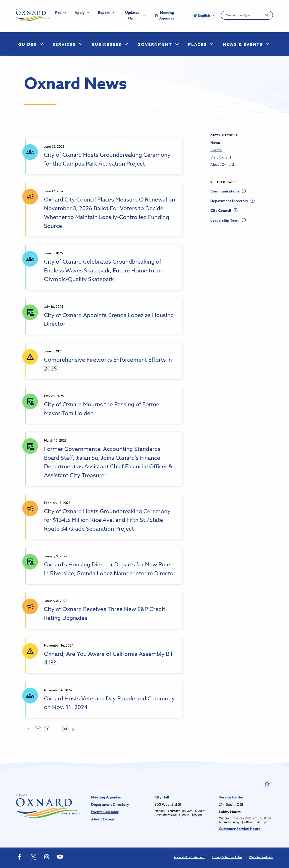Expand the Services menu
This screenshot has width=289, height=868.
click(x=67, y=44)
